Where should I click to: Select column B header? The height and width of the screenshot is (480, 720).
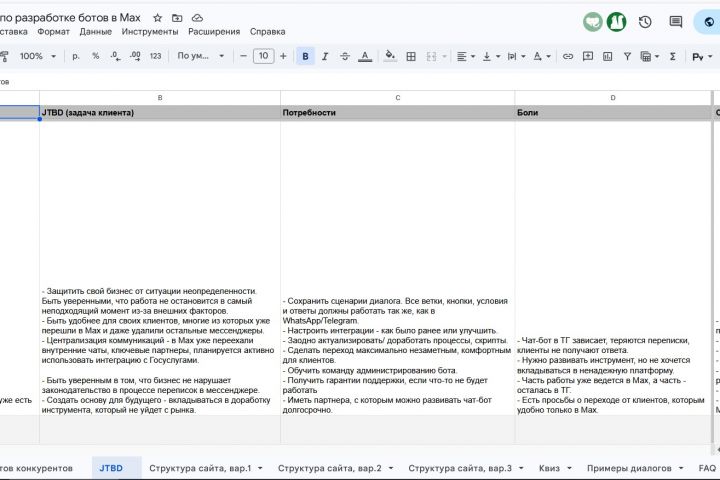coord(160,98)
